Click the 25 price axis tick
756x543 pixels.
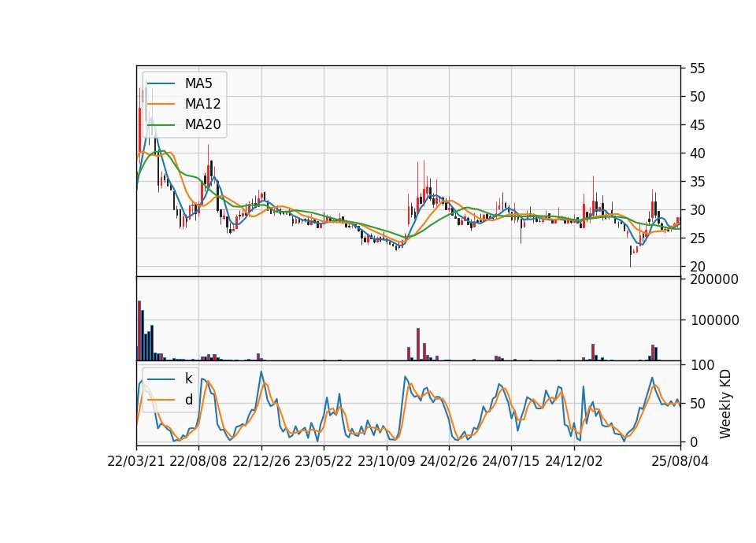(x=697, y=238)
